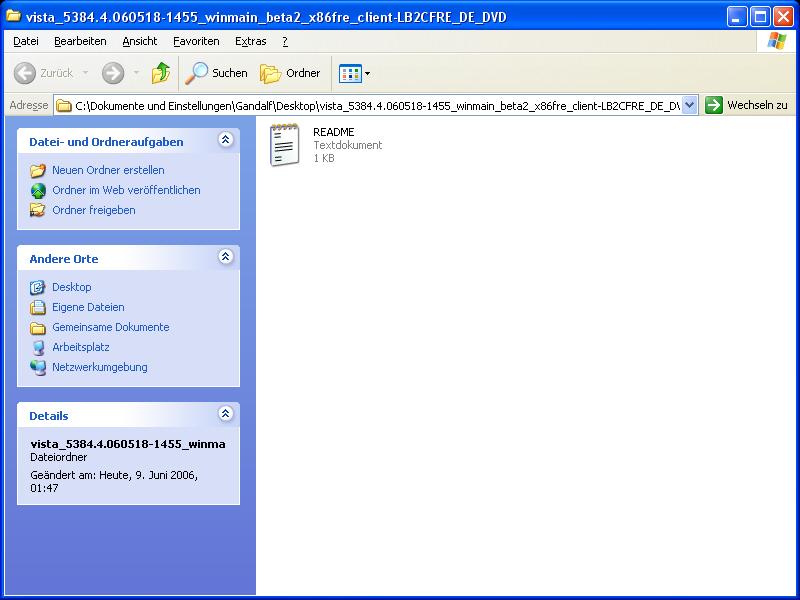Click the Details header text
The image size is (800, 600).
tap(48, 416)
